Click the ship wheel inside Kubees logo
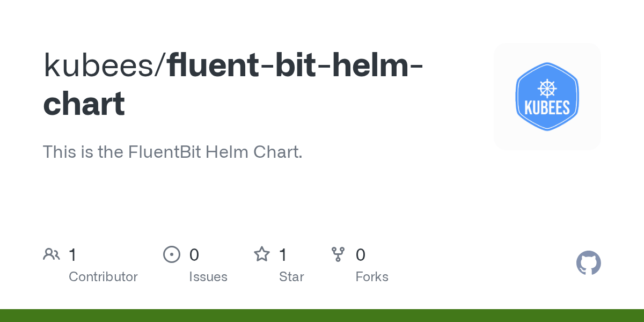The height and width of the screenshot is (322, 644). (x=547, y=87)
